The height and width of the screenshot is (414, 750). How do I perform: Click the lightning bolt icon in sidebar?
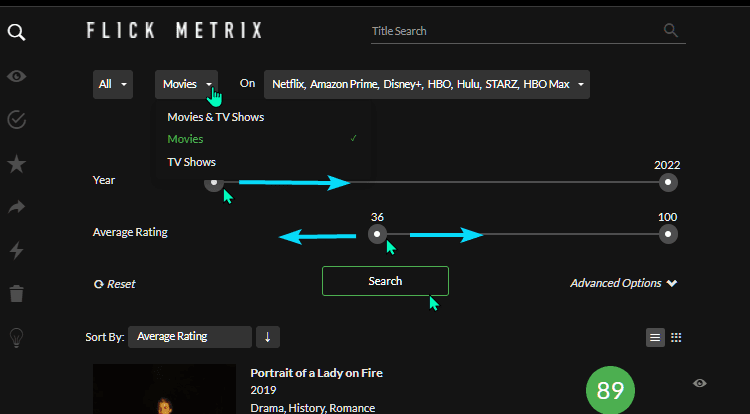16,250
